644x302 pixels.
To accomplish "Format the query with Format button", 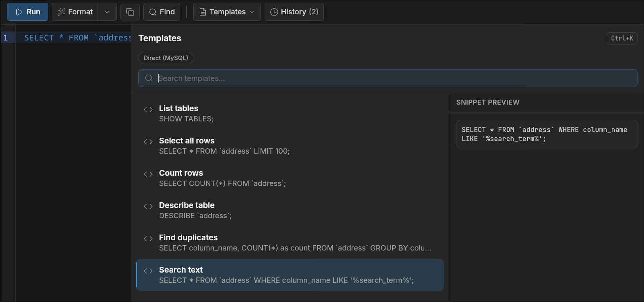I will (75, 12).
